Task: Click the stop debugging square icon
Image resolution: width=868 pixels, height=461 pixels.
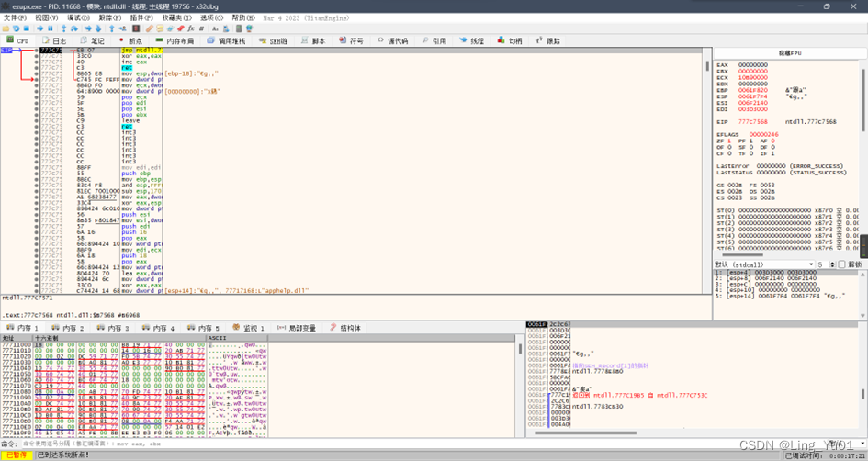Action: coord(26,28)
